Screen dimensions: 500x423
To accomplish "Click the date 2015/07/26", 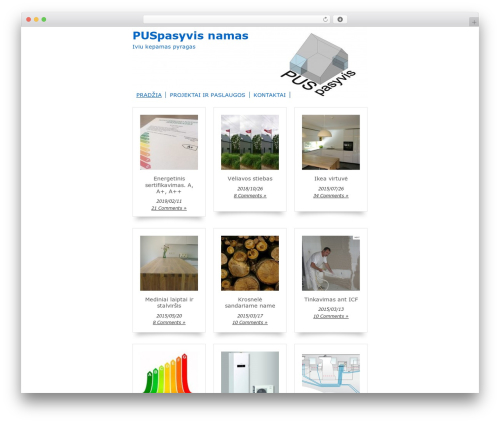I will point(331,189).
